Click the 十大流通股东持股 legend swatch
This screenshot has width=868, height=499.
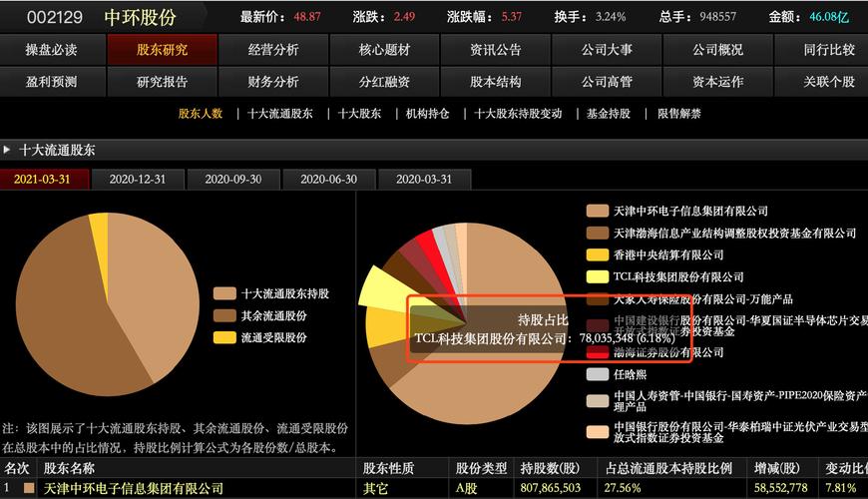pos(224,293)
